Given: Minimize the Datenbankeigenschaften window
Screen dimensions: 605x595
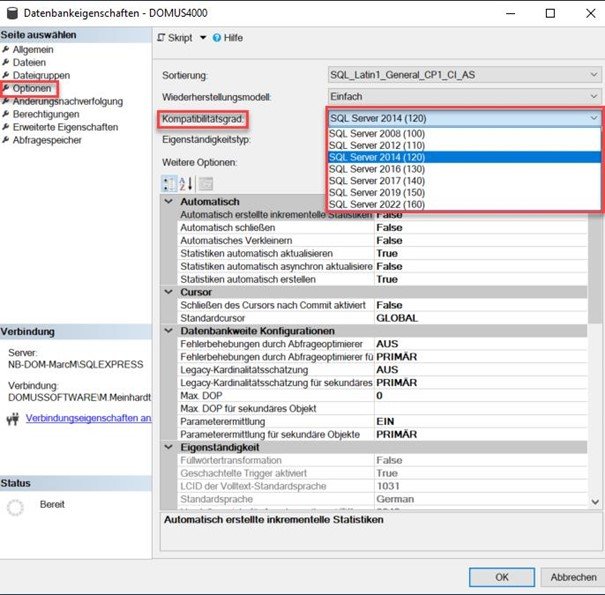Looking at the screenshot, I should click(510, 13).
